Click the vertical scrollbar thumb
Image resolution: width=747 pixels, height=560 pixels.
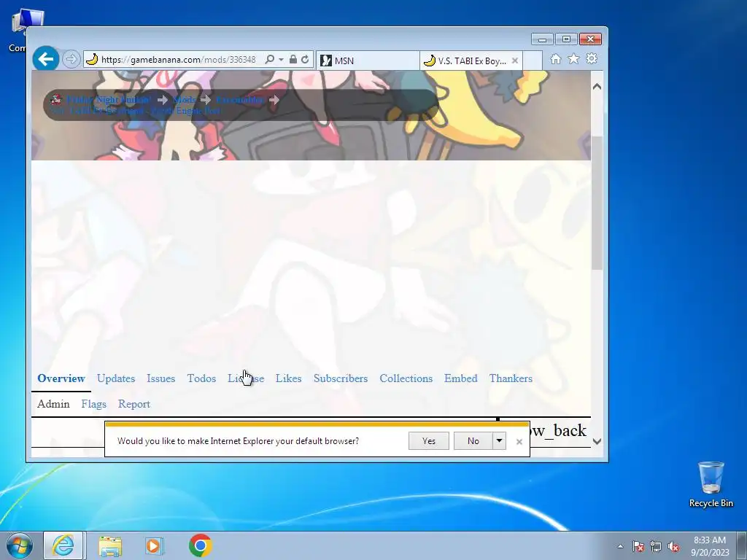[597, 203]
